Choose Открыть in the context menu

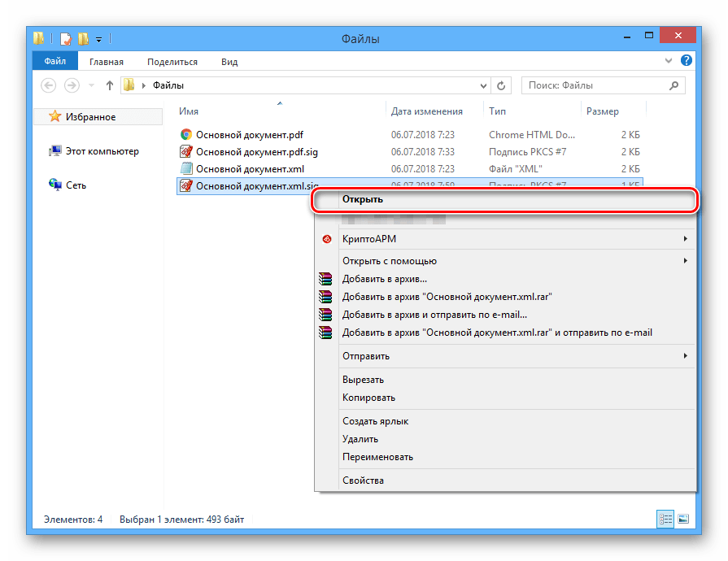coord(363,199)
